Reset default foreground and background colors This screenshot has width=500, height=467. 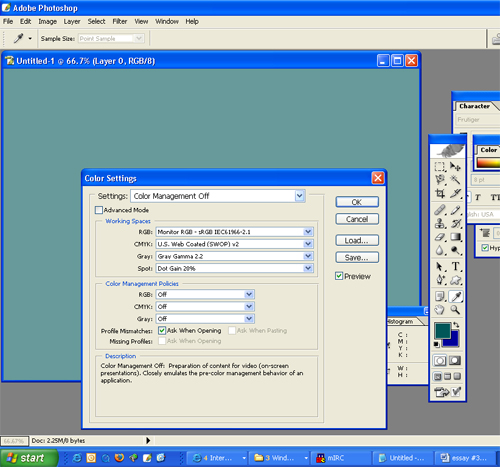pos(436,344)
